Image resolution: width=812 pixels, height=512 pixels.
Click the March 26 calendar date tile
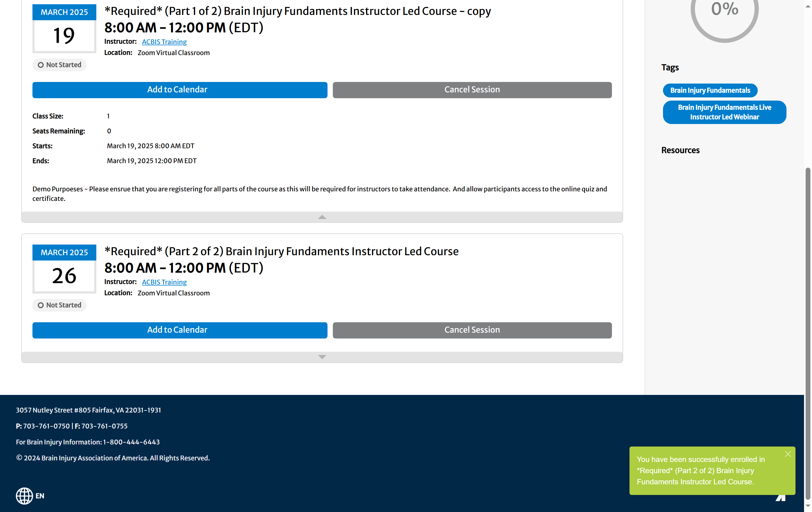[64, 269]
